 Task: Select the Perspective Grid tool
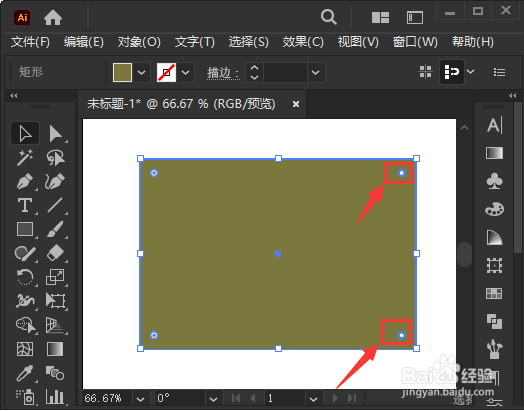click(x=55, y=325)
